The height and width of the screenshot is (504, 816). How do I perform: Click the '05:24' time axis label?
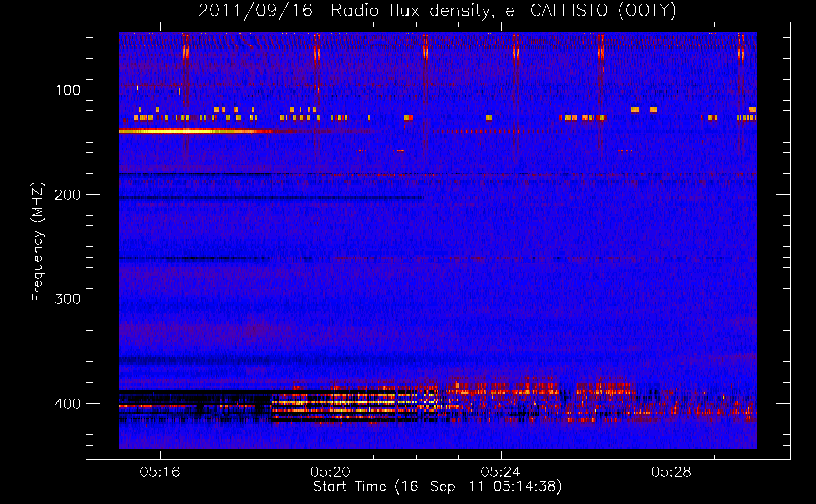tap(500, 472)
